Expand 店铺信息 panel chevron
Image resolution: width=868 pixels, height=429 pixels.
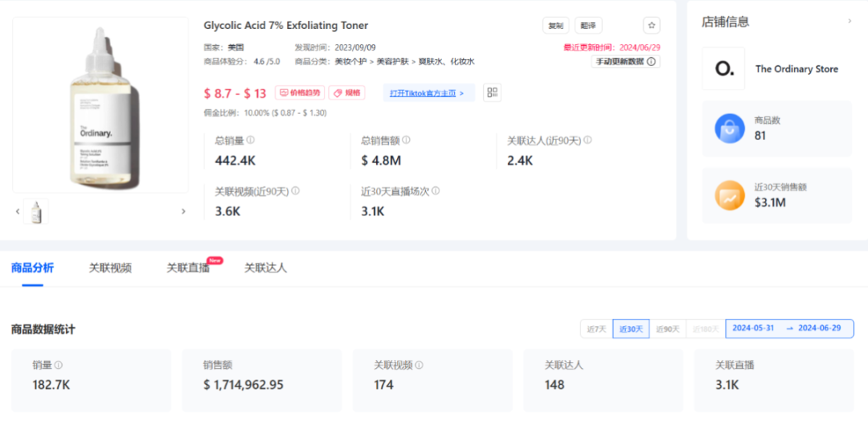[850, 21]
